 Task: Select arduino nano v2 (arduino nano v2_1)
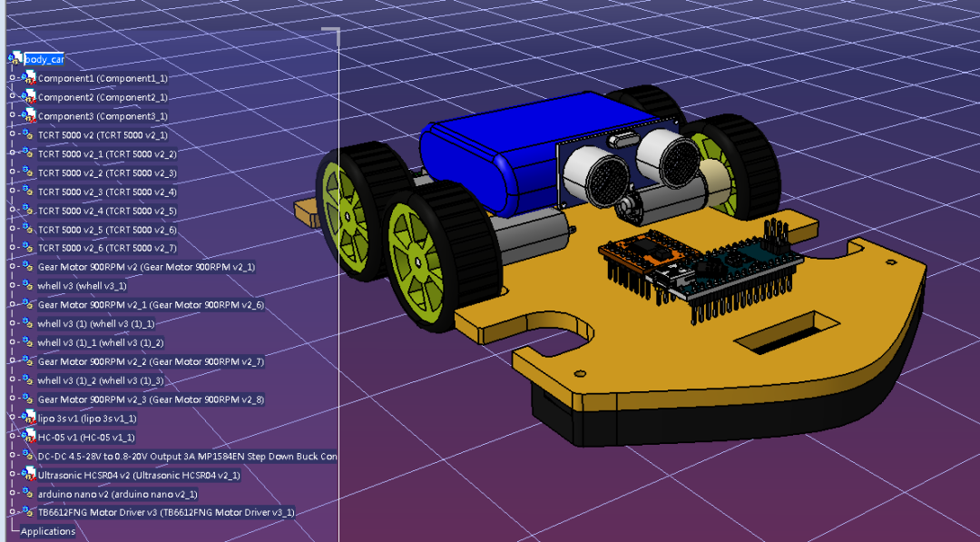(117, 494)
